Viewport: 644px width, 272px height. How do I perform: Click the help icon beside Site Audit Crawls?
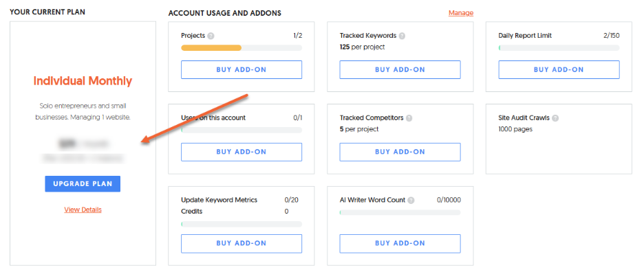pos(555,118)
